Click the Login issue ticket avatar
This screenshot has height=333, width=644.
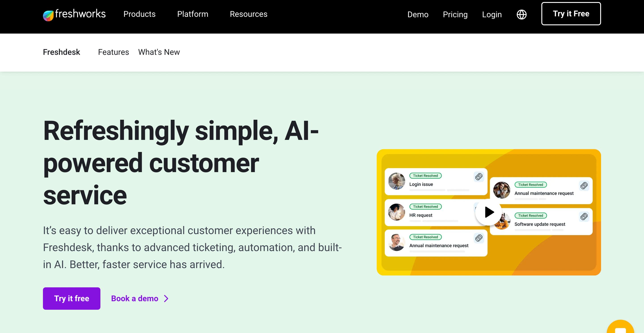click(396, 181)
